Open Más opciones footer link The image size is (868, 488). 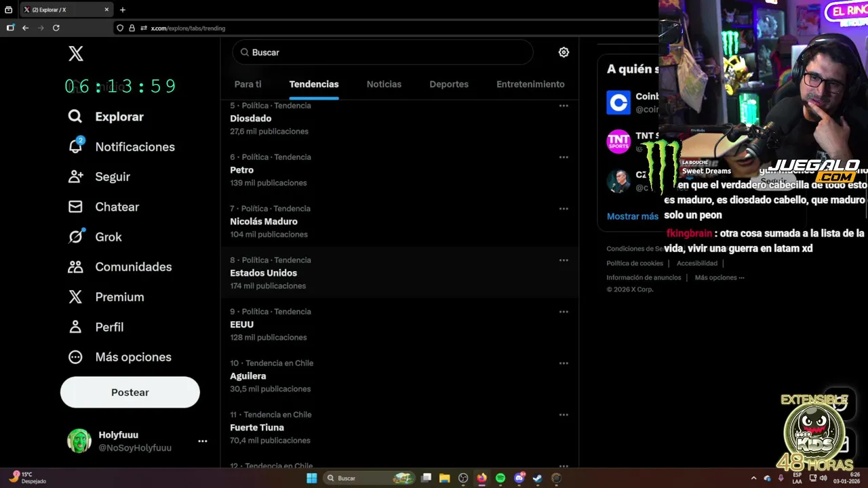click(719, 277)
